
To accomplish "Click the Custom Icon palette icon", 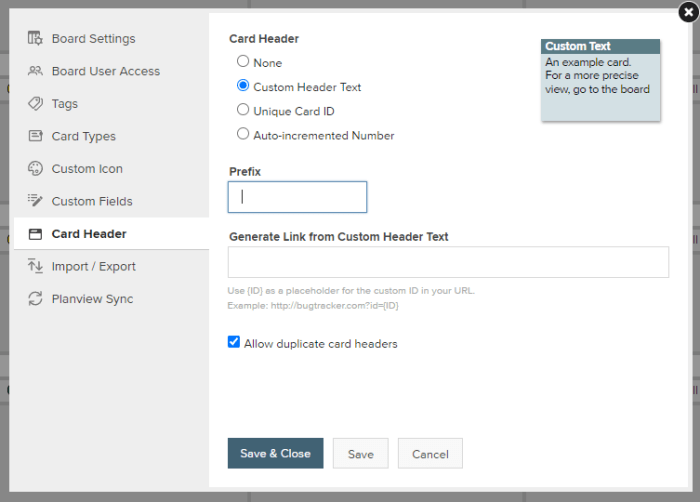I will click(x=35, y=168).
